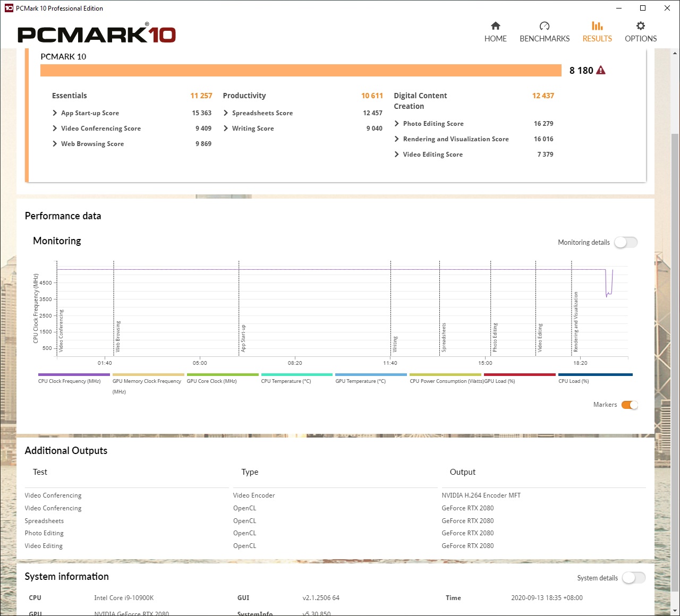The image size is (680, 616).
Task: Expand the App Start-up Score row
Action: [55, 113]
